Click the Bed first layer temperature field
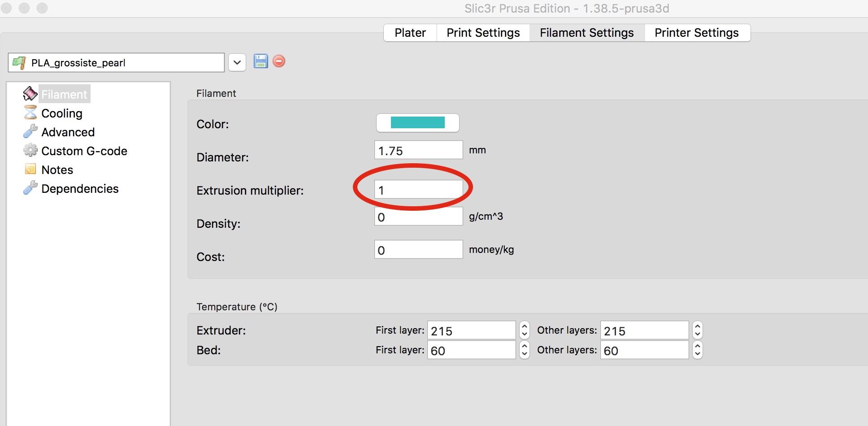 click(x=471, y=350)
